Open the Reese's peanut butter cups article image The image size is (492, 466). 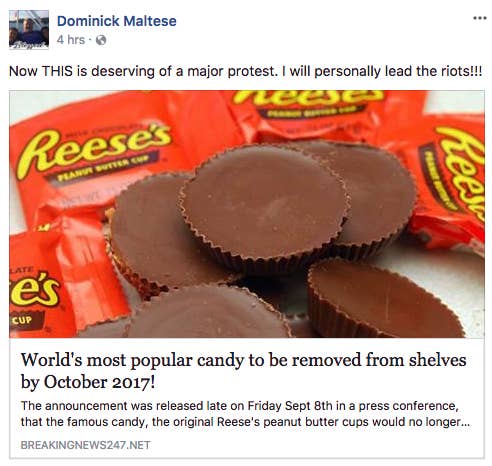247,214
